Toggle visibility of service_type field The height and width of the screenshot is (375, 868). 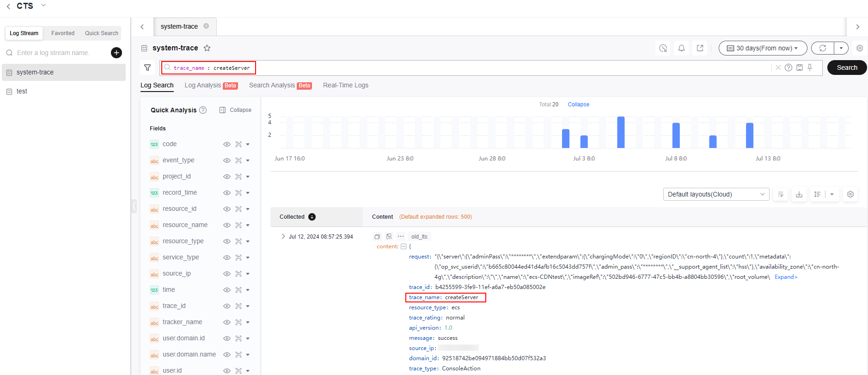tap(227, 258)
